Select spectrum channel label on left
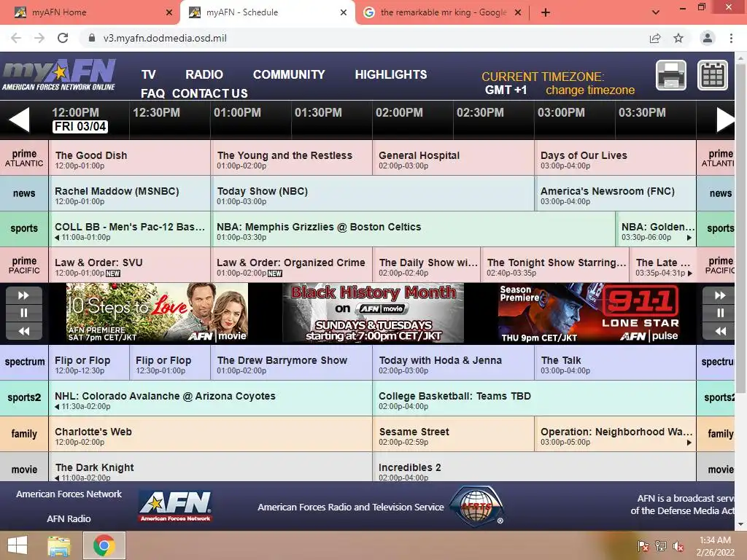Viewport: 747px width, 560px height. (x=24, y=362)
